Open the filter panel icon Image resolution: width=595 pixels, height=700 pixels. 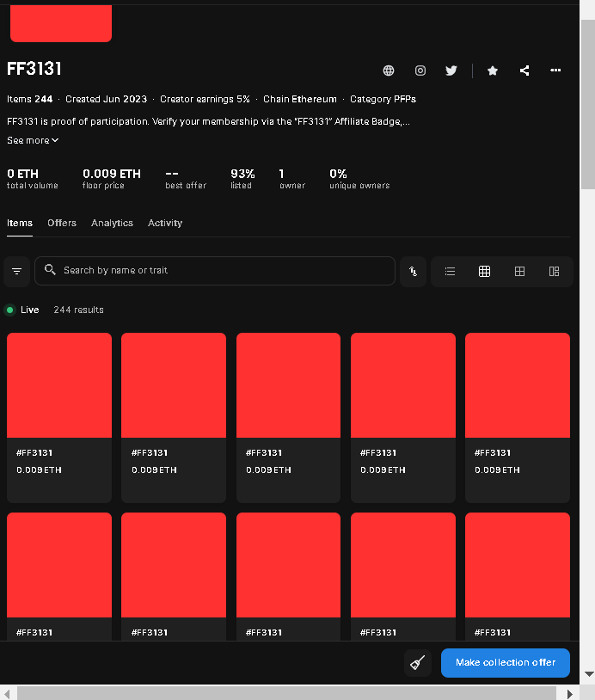point(17,271)
